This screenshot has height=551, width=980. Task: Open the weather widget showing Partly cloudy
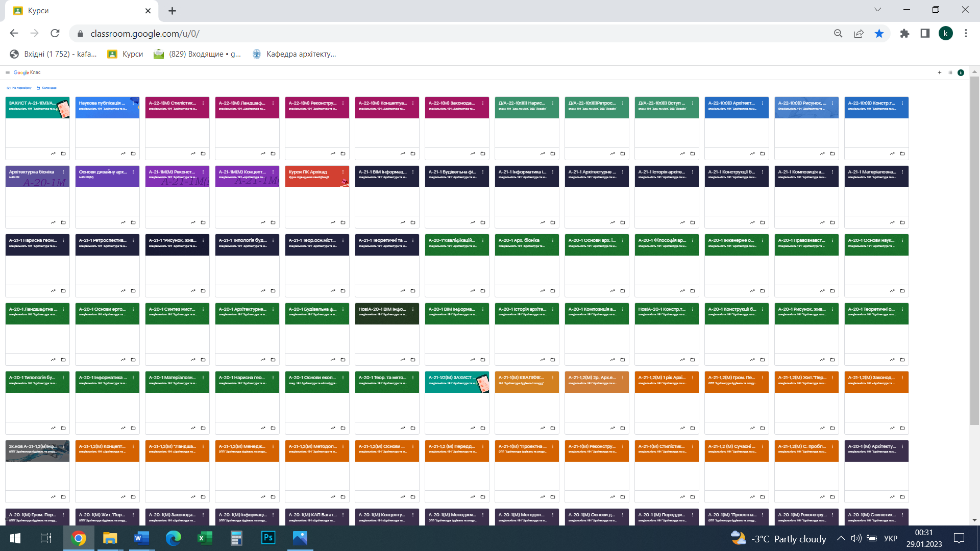click(x=778, y=539)
